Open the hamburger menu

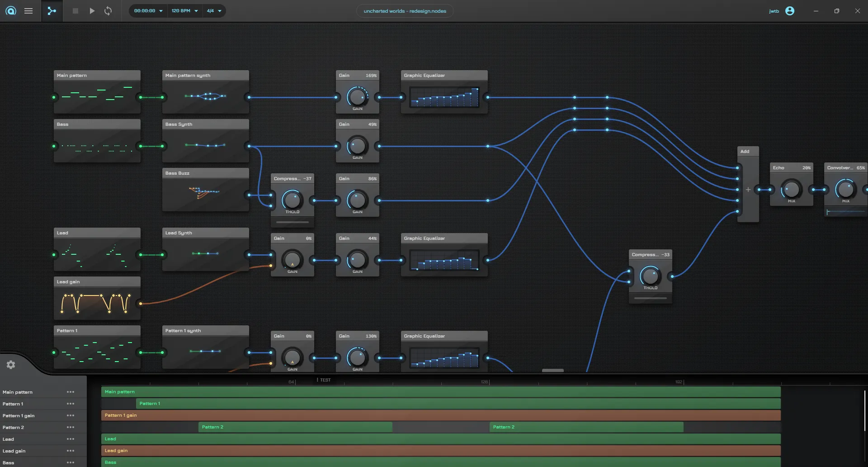click(x=28, y=11)
